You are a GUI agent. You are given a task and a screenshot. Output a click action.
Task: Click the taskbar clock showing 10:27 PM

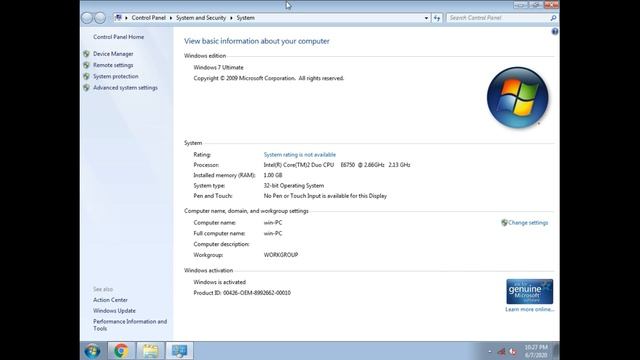click(x=536, y=351)
